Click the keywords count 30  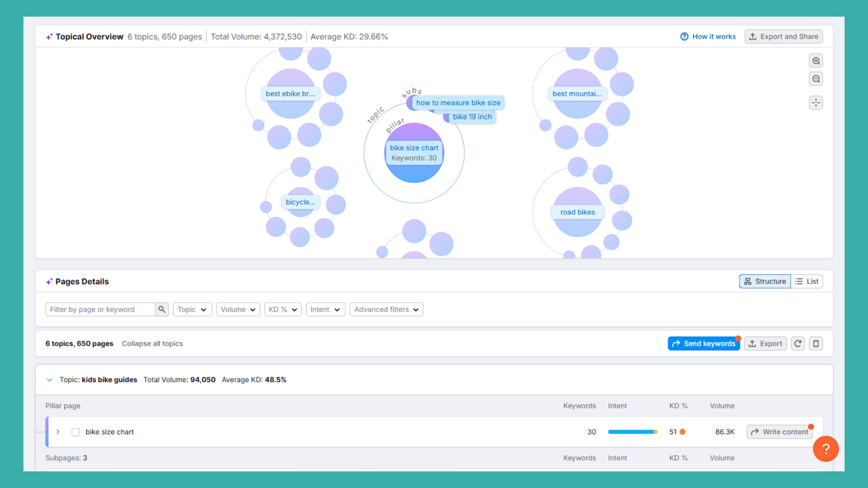[591, 432]
